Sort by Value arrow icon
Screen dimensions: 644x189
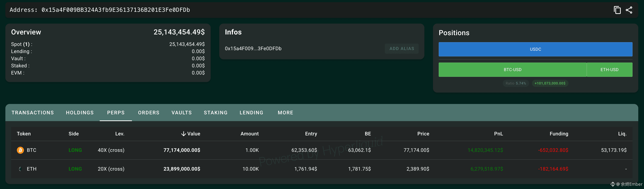click(183, 134)
